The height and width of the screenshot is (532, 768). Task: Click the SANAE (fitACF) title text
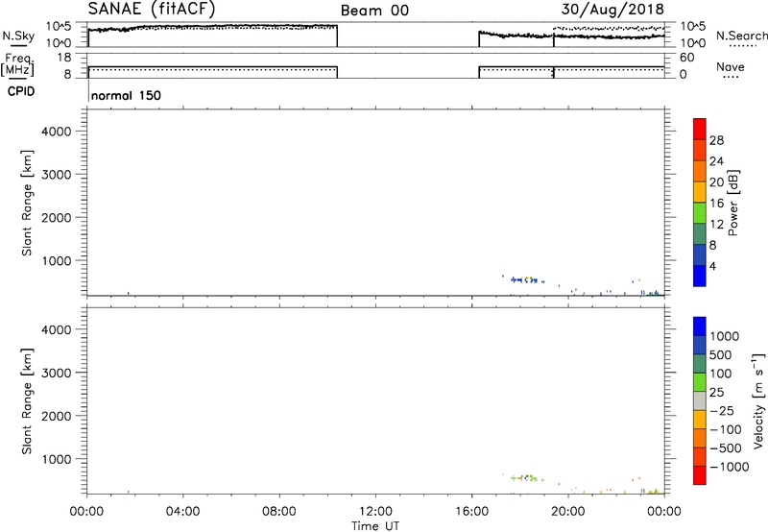pyautogui.click(x=152, y=9)
